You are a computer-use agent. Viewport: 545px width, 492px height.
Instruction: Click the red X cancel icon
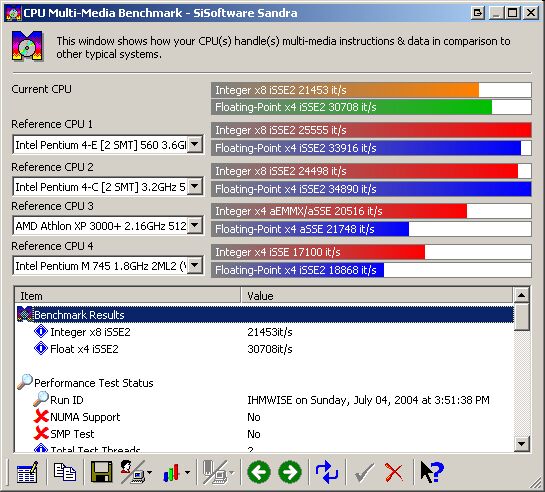(x=394, y=473)
